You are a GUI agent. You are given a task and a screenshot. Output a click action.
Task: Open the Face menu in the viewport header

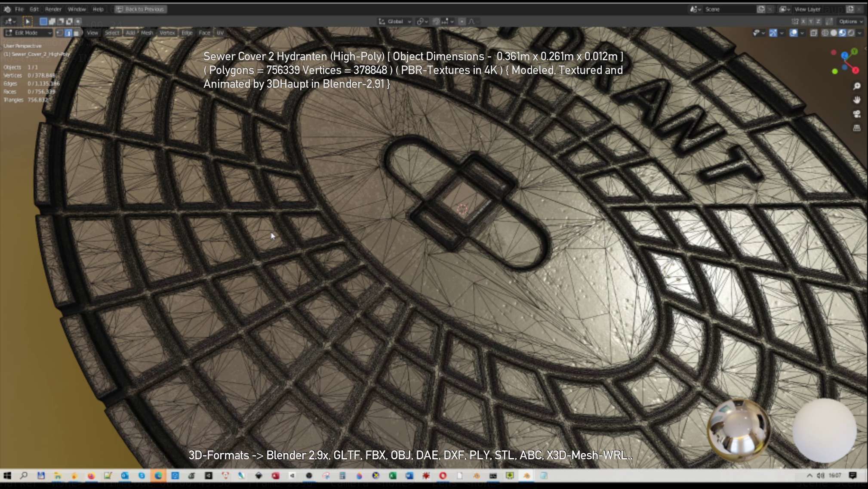click(x=204, y=33)
